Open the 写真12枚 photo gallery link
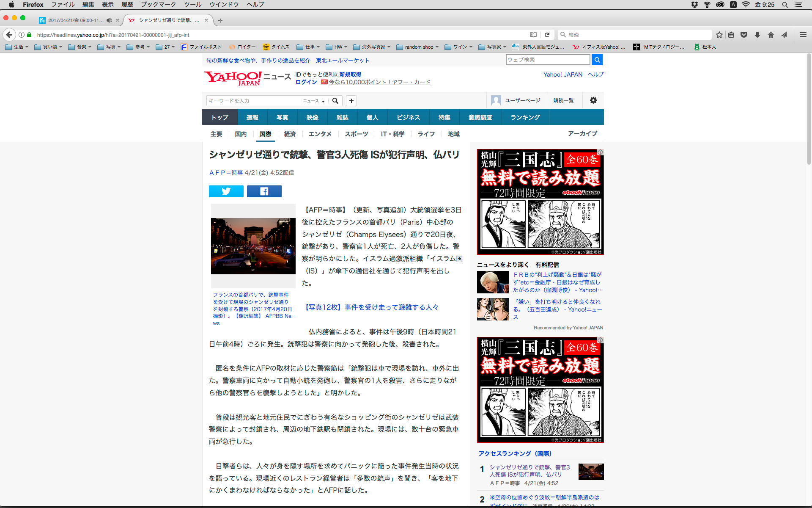Image resolution: width=812 pixels, height=508 pixels. (x=371, y=307)
